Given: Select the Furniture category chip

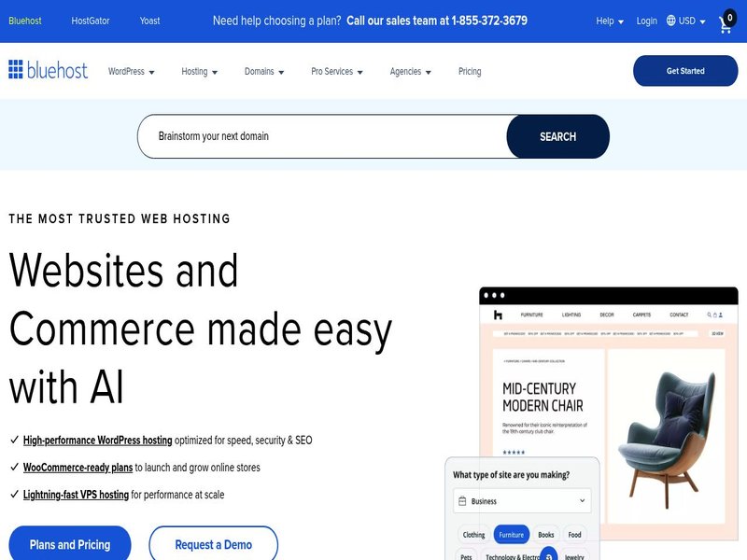Looking at the screenshot, I should point(511,535).
